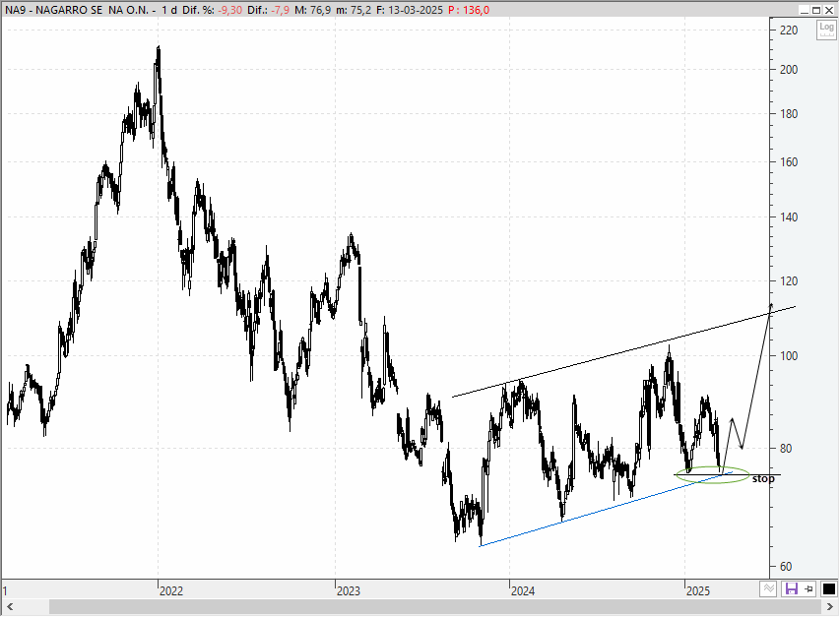840x617 pixels.
Task: Click the 2025 label on time axis
Action: click(x=698, y=590)
